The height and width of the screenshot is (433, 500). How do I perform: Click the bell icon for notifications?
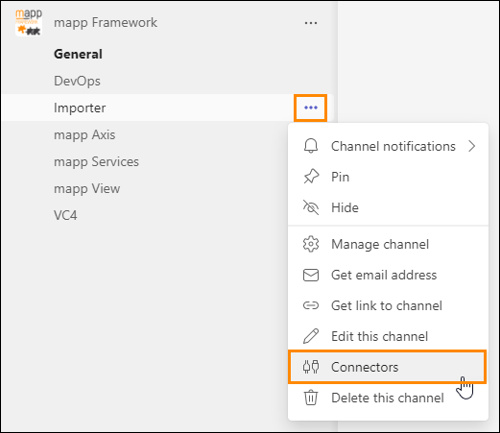point(311,146)
